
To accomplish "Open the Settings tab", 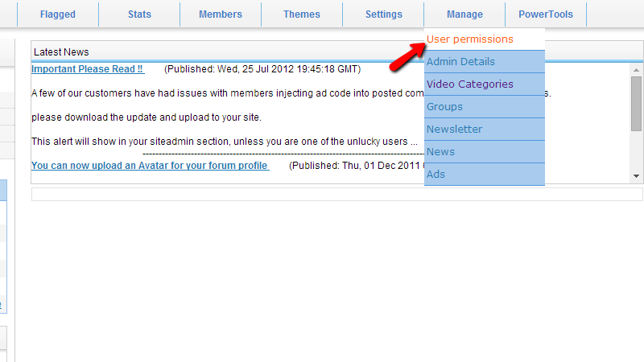I will (x=383, y=14).
